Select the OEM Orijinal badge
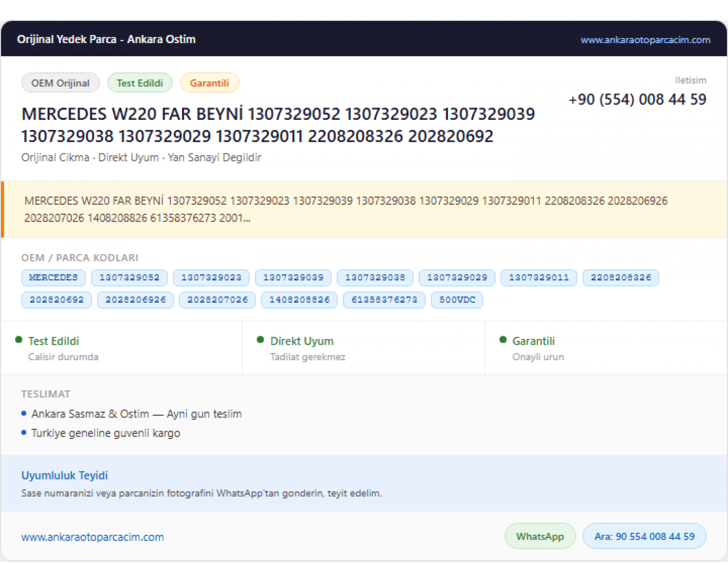This screenshot has width=728, height=582. (61, 83)
